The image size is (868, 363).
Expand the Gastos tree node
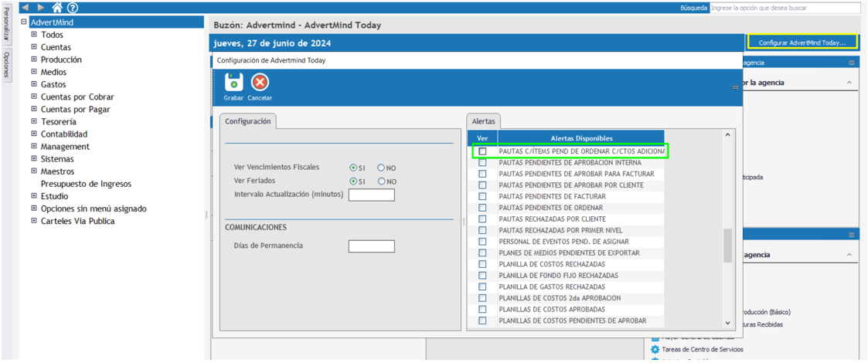pyautogui.click(x=34, y=84)
